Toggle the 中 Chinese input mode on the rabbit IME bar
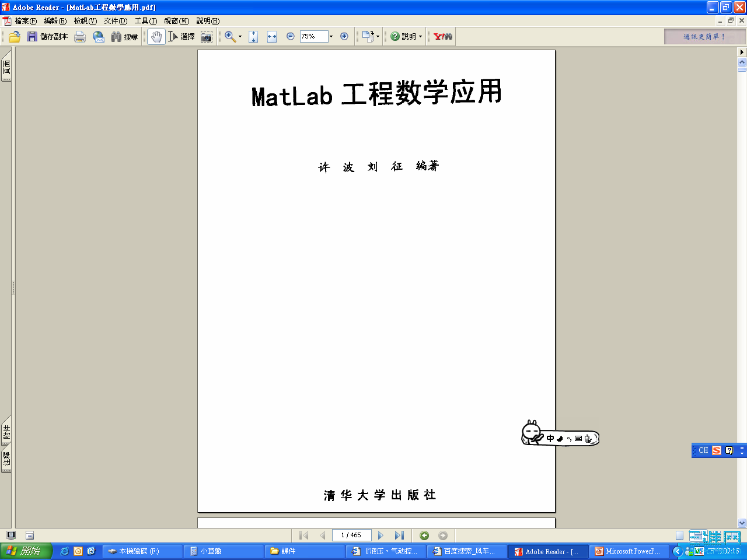Viewport: 747px width, 560px height. click(550, 438)
